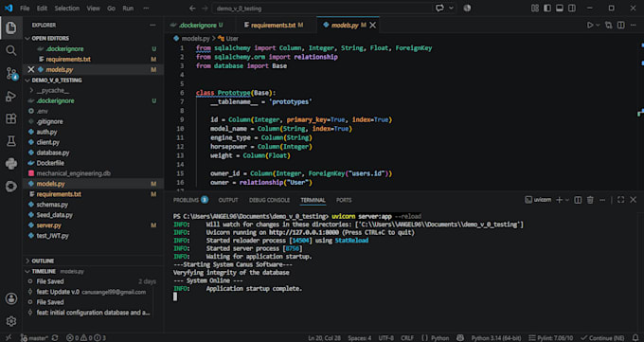Click UTF-8 encoding selector
The image size is (644, 342).
click(385, 338)
